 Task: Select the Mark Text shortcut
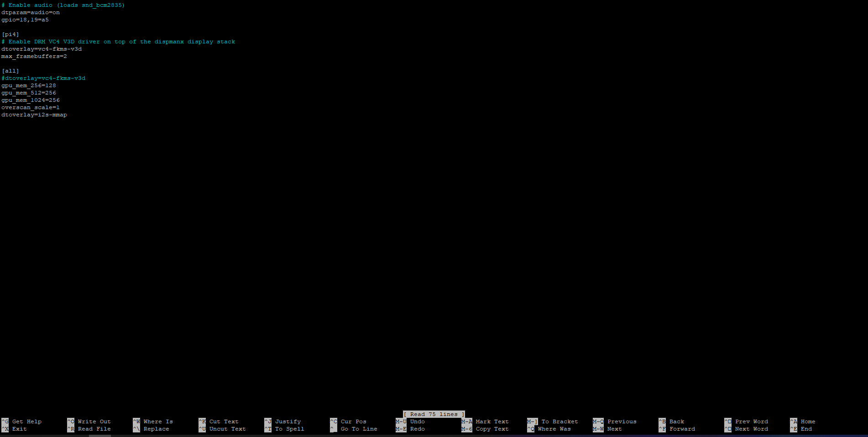pyautogui.click(x=492, y=421)
